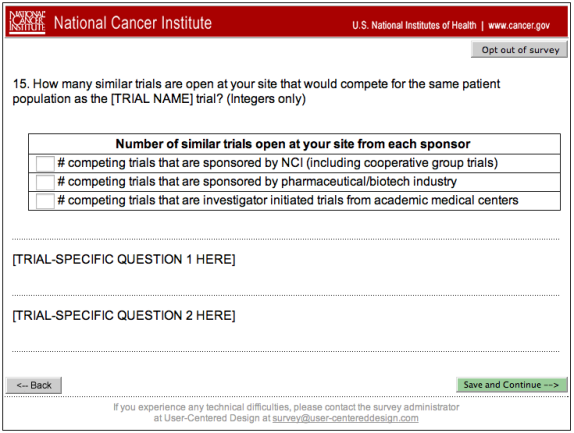Screen dimensions: 574x433
Task: Click the NCI sponsored competing trials input box
Action: (x=45, y=163)
